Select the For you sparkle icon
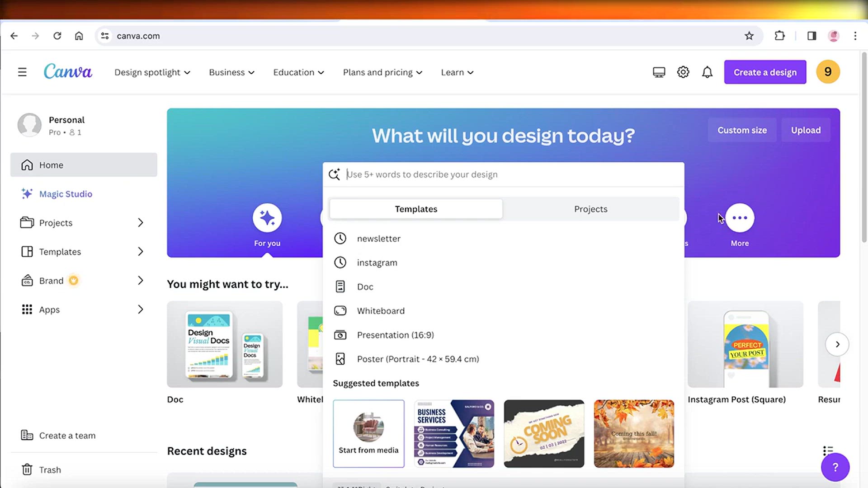The image size is (868, 488). [267, 218]
